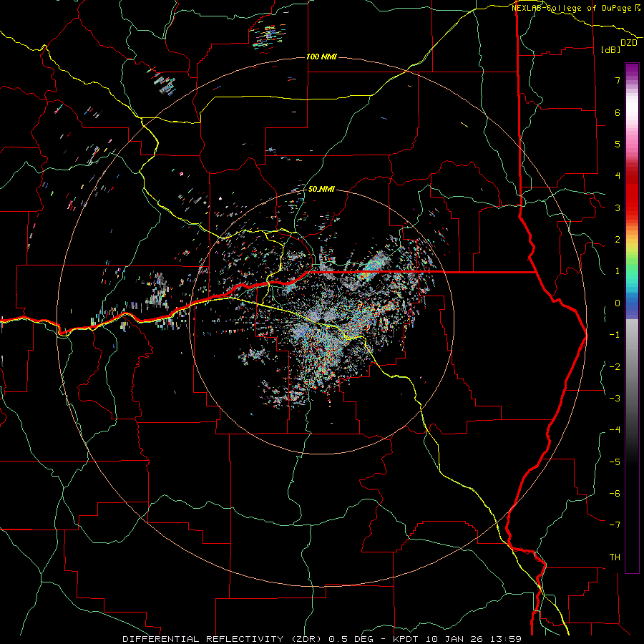Click the 5 value on color scale
644x644 pixels.
(x=618, y=144)
